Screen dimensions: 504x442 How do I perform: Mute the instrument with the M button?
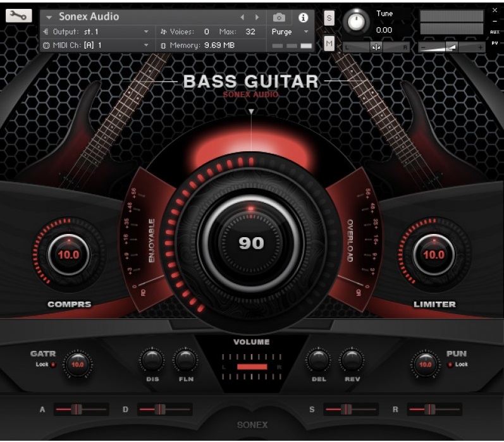coord(329,44)
